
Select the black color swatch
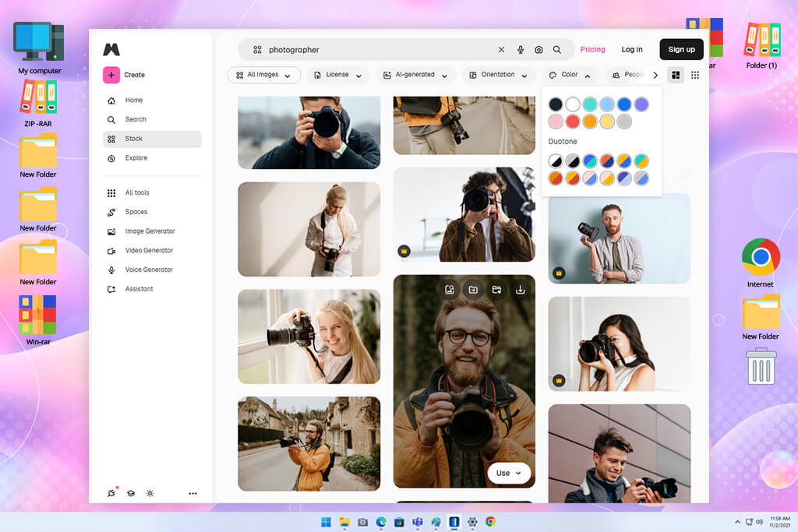point(555,104)
